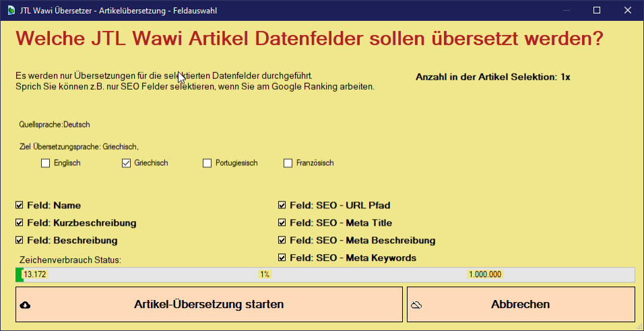Disable Feld: SEO - Meta Keywords checkbox

[x=282, y=258]
